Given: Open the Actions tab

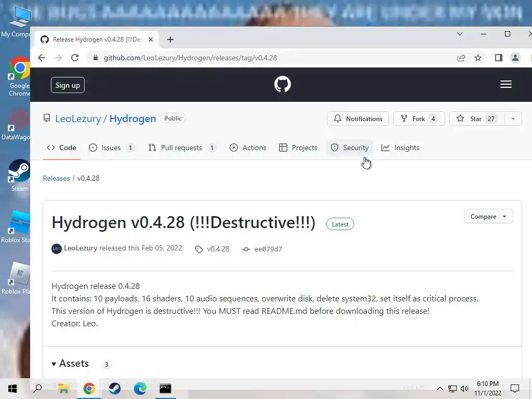Looking at the screenshot, I should [248, 148].
